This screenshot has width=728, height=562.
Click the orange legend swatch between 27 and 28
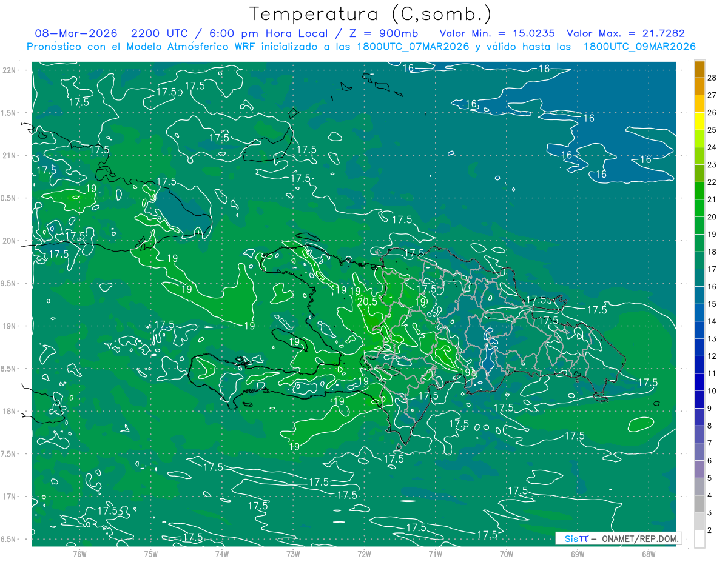699,86
